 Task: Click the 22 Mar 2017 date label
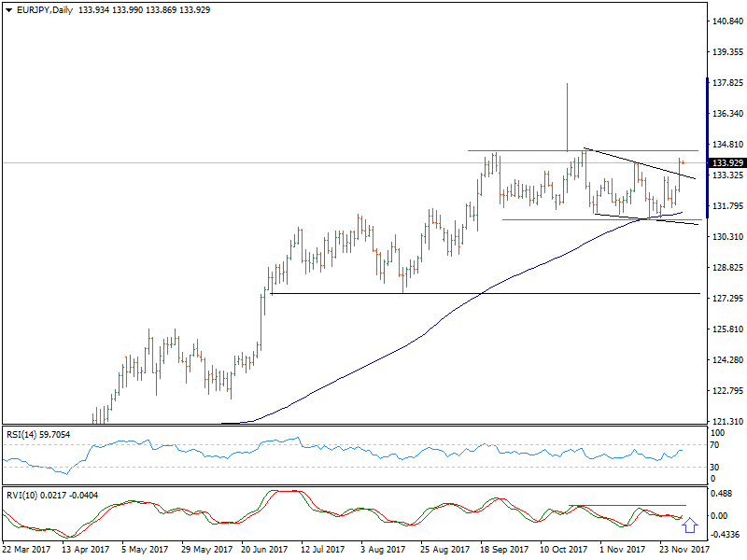[28, 550]
